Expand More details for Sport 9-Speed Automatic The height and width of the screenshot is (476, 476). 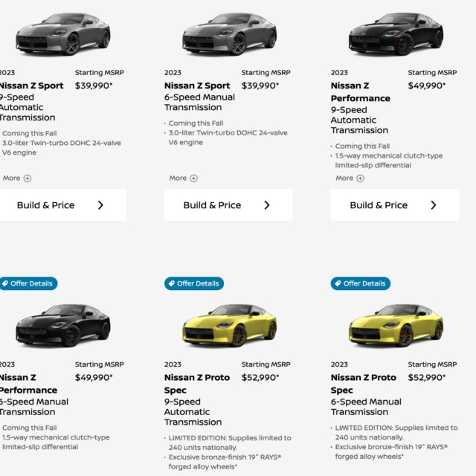[16, 178]
